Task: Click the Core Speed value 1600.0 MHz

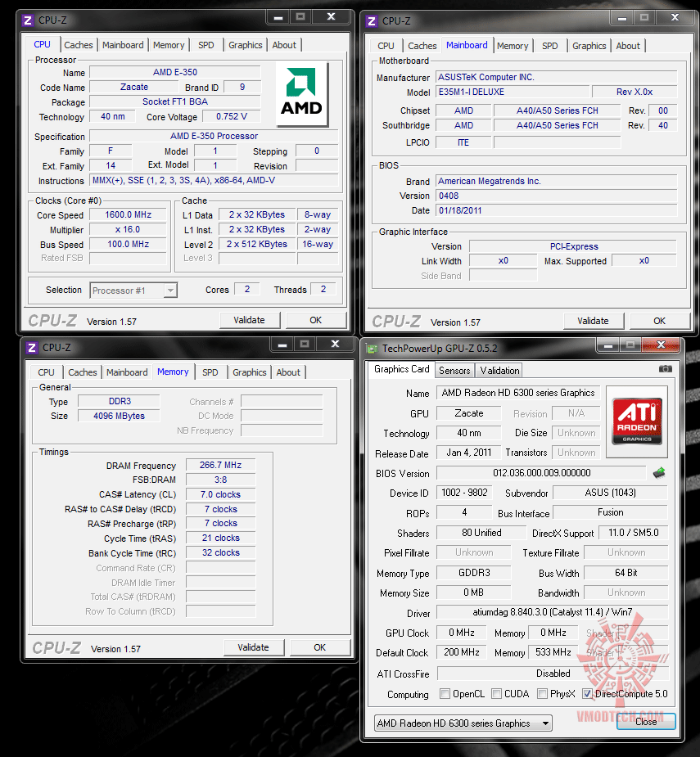Action: click(128, 215)
